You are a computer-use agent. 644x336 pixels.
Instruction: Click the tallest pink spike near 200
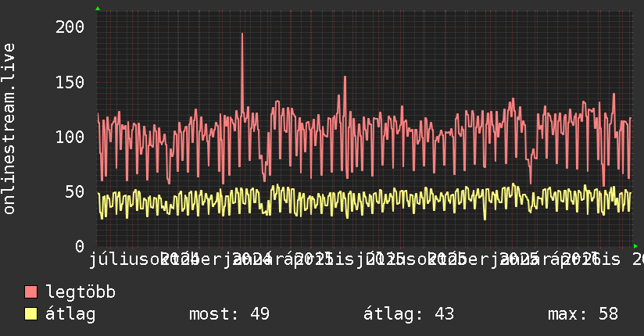click(242, 35)
